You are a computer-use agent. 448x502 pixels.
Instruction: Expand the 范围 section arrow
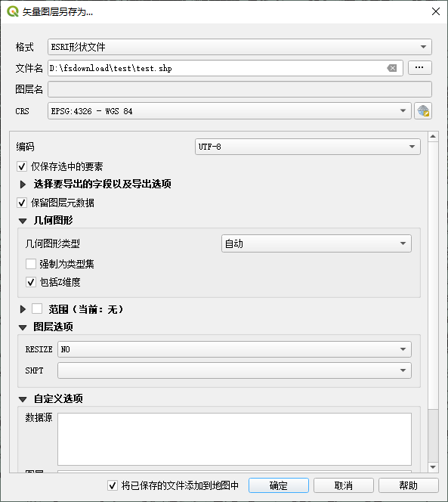[23, 309]
